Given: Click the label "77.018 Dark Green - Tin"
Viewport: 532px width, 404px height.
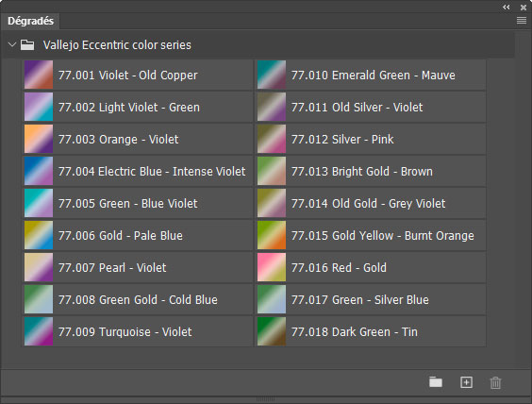Looking at the screenshot, I should tap(355, 331).
